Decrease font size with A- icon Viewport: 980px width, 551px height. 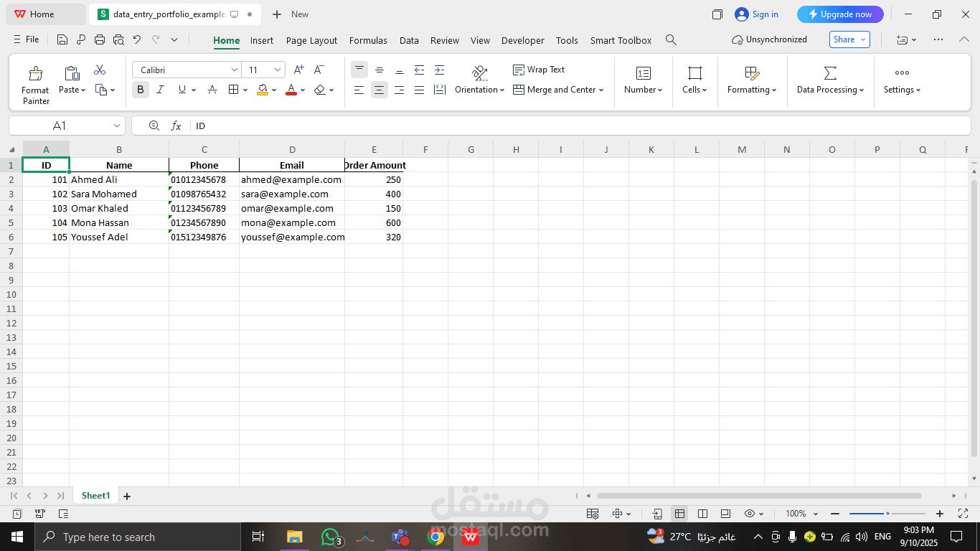[319, 70]
